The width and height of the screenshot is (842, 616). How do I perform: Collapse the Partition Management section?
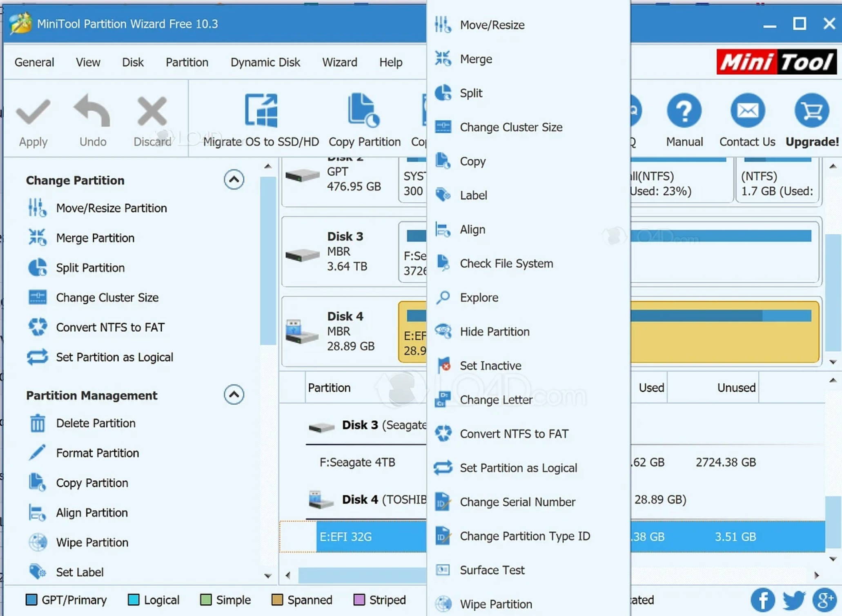point(234,395)
